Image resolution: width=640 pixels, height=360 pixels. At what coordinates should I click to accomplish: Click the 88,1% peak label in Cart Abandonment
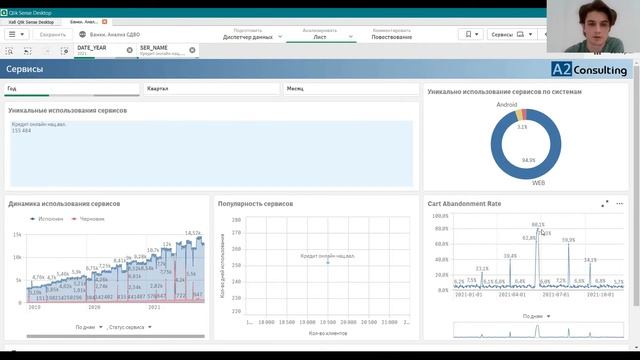point(538,224)
